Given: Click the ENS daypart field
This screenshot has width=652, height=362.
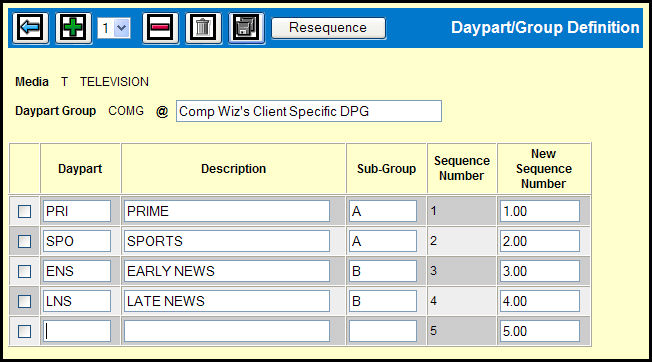Looking at the screenshot, I should 77,271.
